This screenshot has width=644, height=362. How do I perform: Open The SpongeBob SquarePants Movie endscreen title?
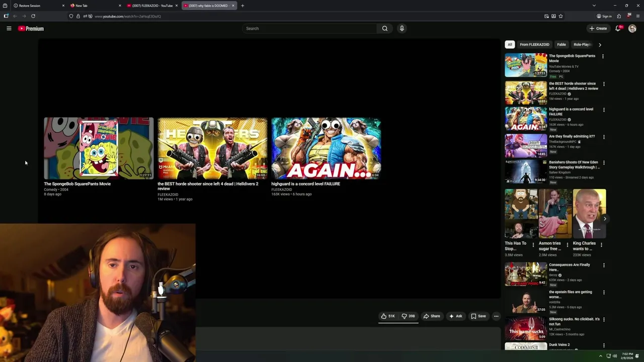click(x=77, y=184)
